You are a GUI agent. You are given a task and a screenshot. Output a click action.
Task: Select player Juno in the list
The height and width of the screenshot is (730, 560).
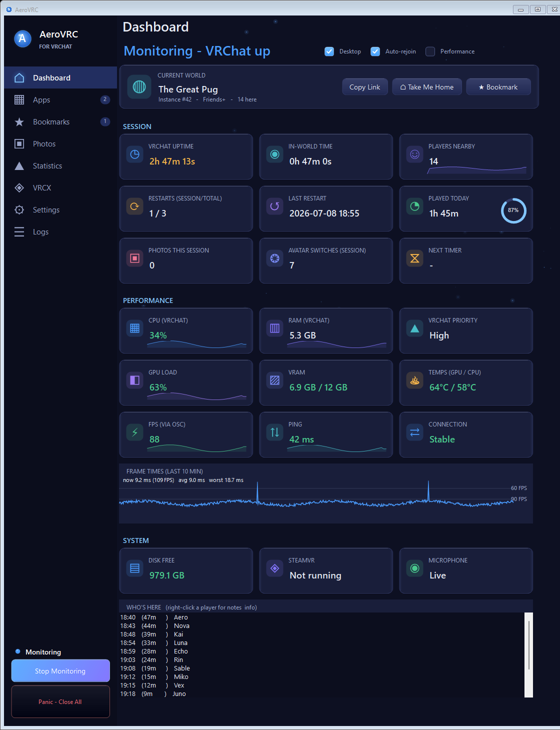click(179, 694)
